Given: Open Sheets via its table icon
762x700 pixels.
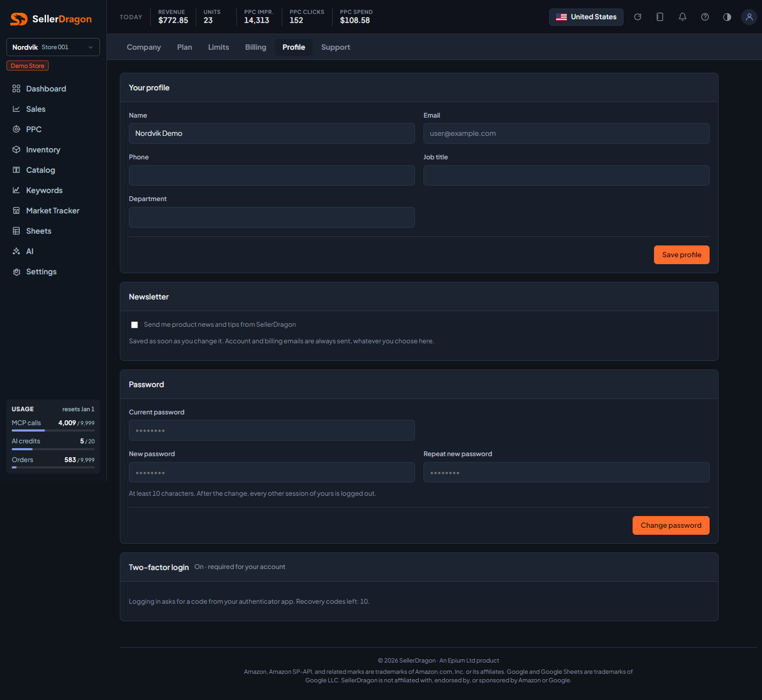Looking at the screenshot, I should 17,231.
